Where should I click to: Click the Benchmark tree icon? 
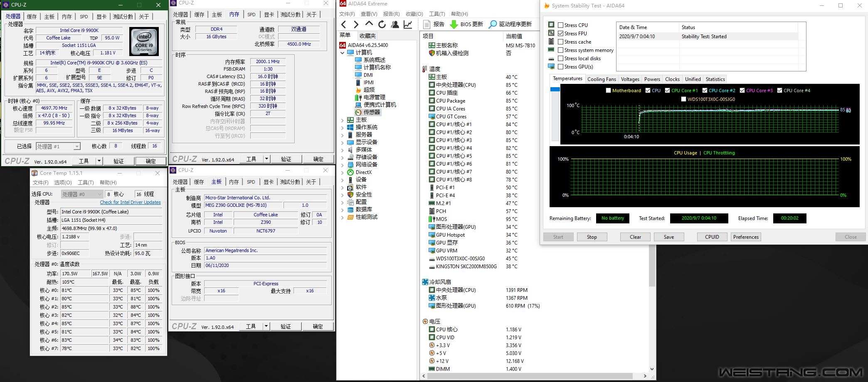(x=350, y=217)
